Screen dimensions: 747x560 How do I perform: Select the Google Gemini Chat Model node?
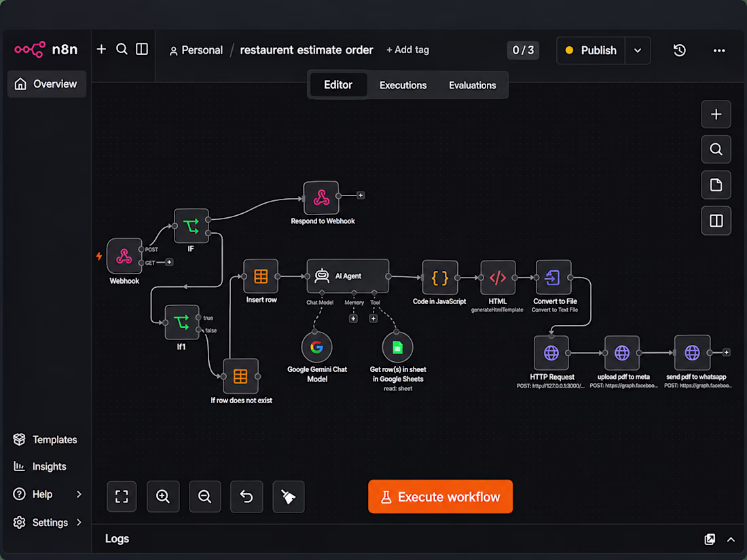tap(317, 347)
